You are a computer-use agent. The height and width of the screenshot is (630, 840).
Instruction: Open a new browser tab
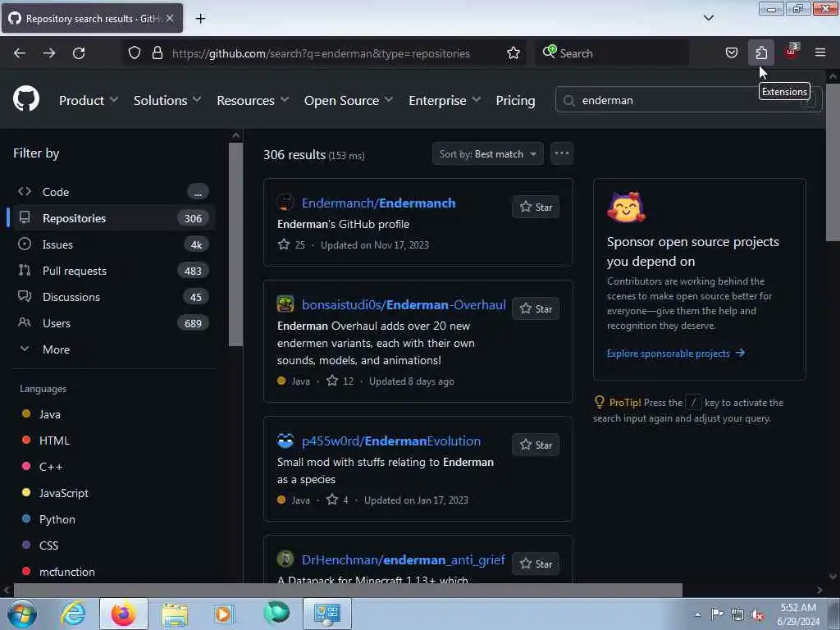[200, 19]
